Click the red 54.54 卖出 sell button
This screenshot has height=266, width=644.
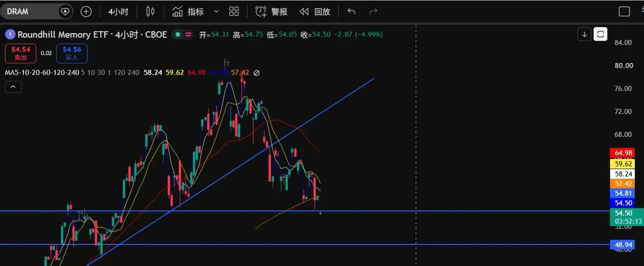coord(20,53)
